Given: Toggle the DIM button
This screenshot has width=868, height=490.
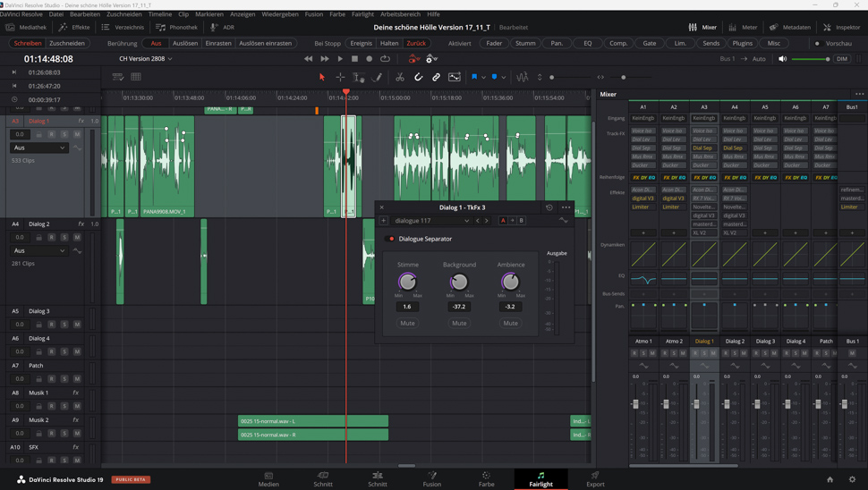Looking at the screenshot, I should 842,59.
